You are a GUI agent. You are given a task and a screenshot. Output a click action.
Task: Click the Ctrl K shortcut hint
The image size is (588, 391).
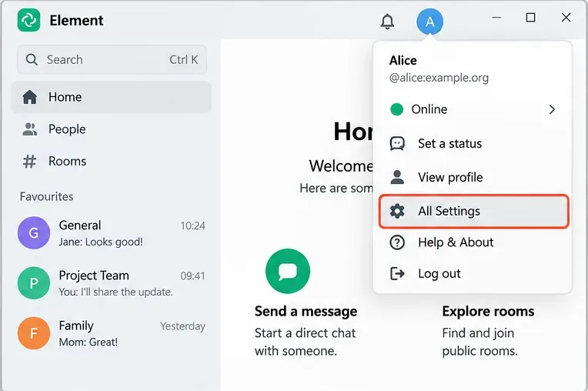183,59
